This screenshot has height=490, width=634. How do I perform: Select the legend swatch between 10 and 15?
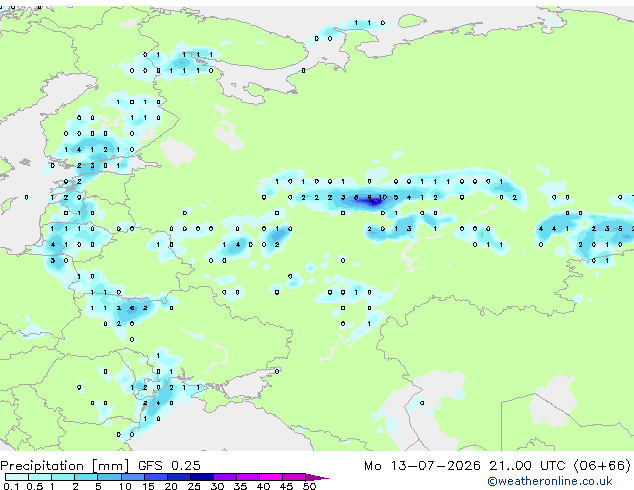pos(132,477)
